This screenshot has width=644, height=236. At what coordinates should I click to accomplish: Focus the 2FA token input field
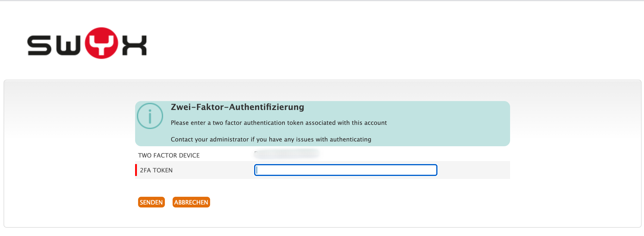pos(346,170)
